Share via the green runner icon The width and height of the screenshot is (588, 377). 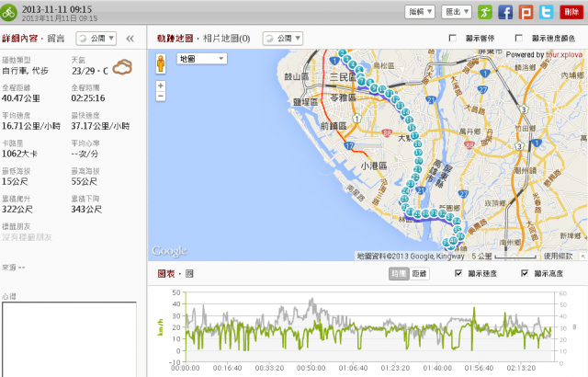coord(485,12)
